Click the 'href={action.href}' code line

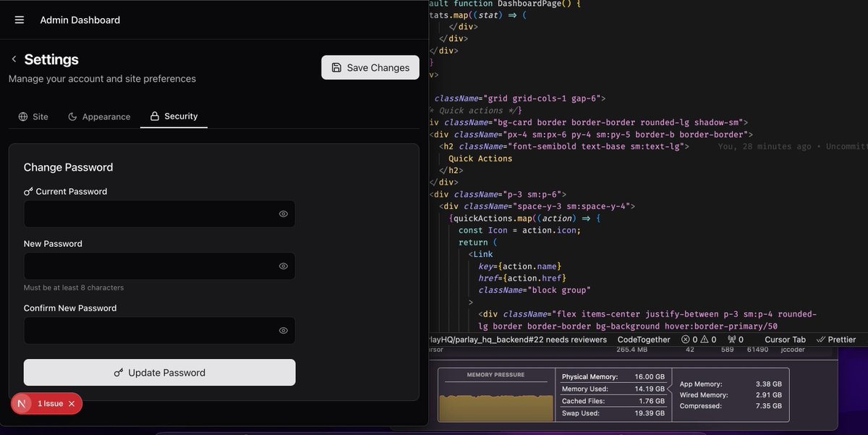[522, 278]
